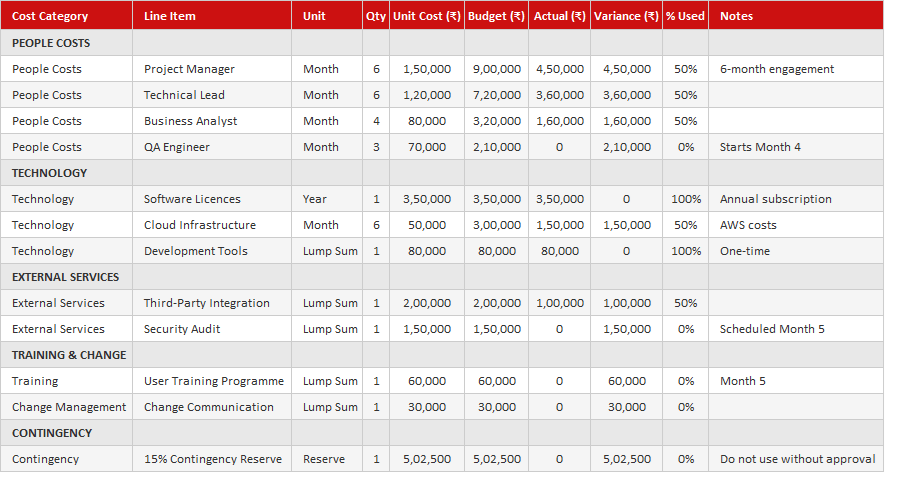Select the 'Actual (₹)' column header

(x=559, y=16)
